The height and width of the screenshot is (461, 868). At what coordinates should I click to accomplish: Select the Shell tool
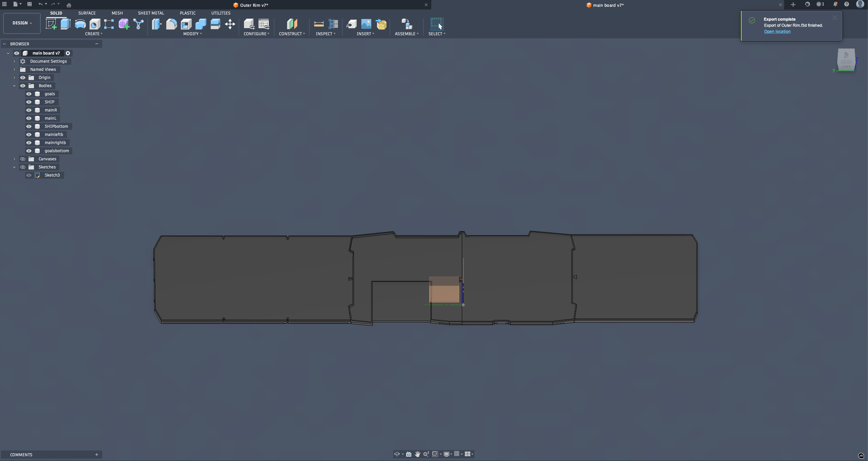[186, 24]
